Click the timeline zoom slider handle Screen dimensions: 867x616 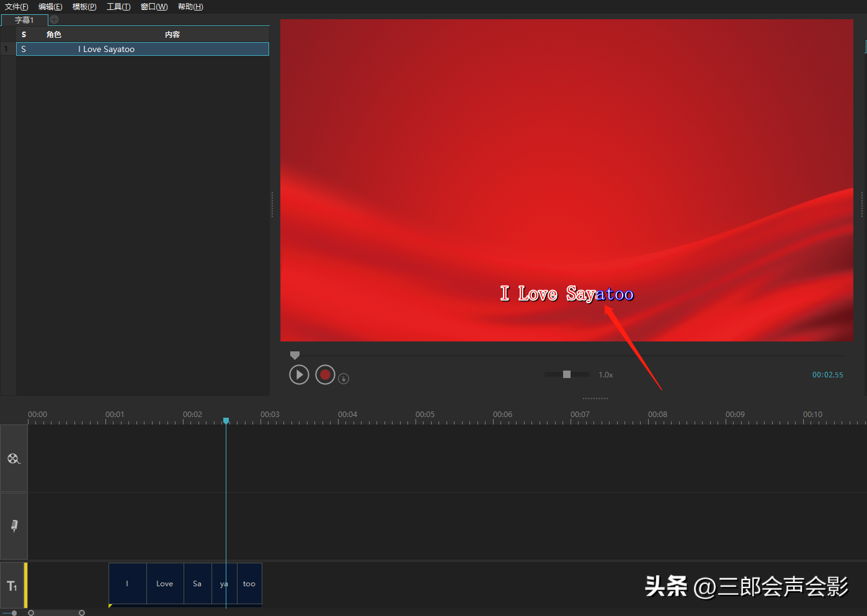[14, 613]
